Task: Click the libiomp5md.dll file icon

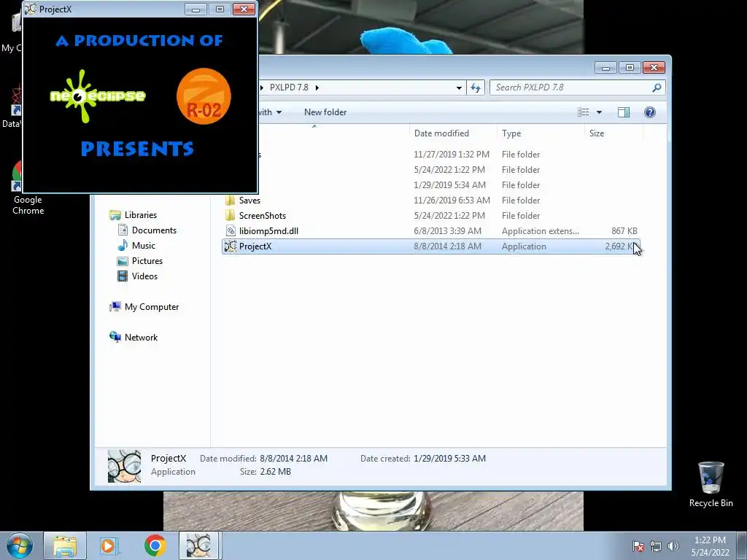Action: (230, 231)
